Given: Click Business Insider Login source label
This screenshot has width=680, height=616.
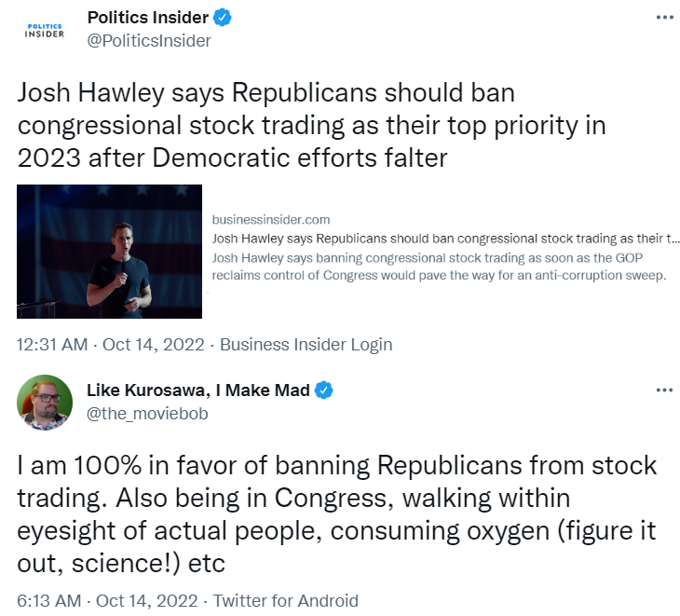Looking at the screenshot, I should [x=306, y=344].
